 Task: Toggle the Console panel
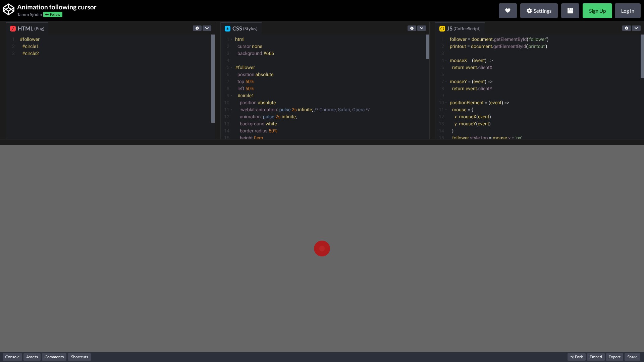click(x=12, y=357)
